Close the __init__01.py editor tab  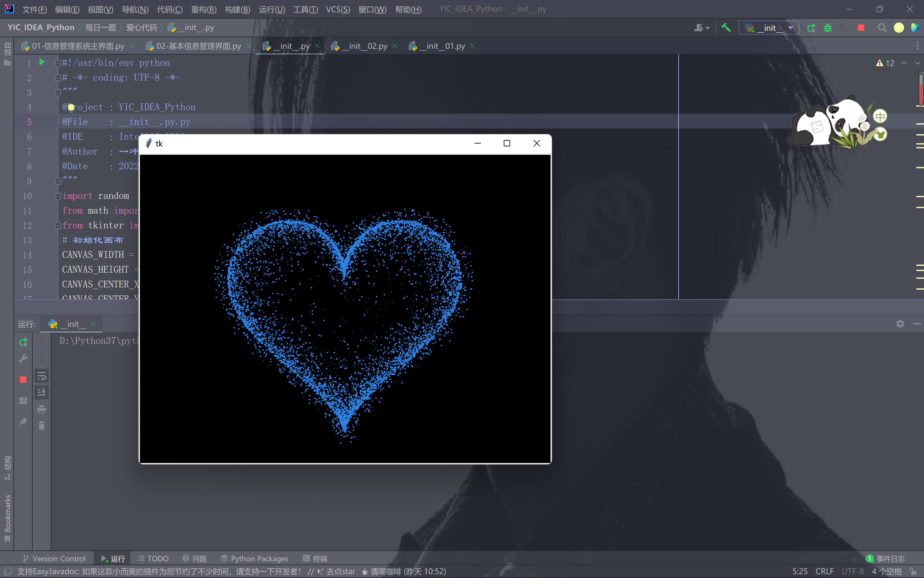pos(472,46)
